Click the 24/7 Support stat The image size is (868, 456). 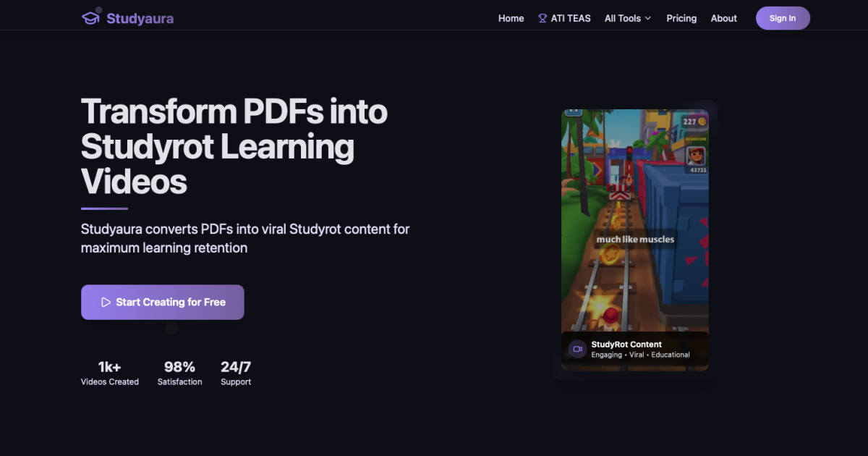click(236, 373)
